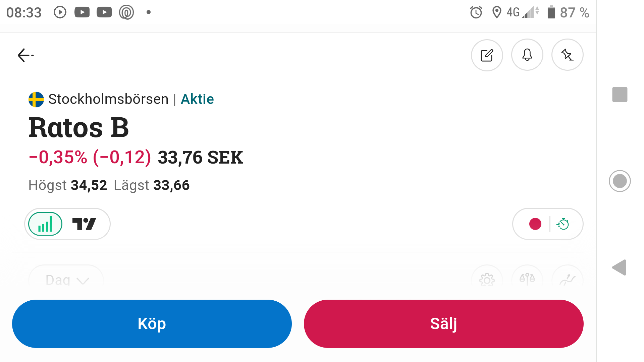Image resolution: width=644 pixels, height=362 pixels.
Task: Tap the green stopwatch real-time icon
Action: click(x=563, y=224)
